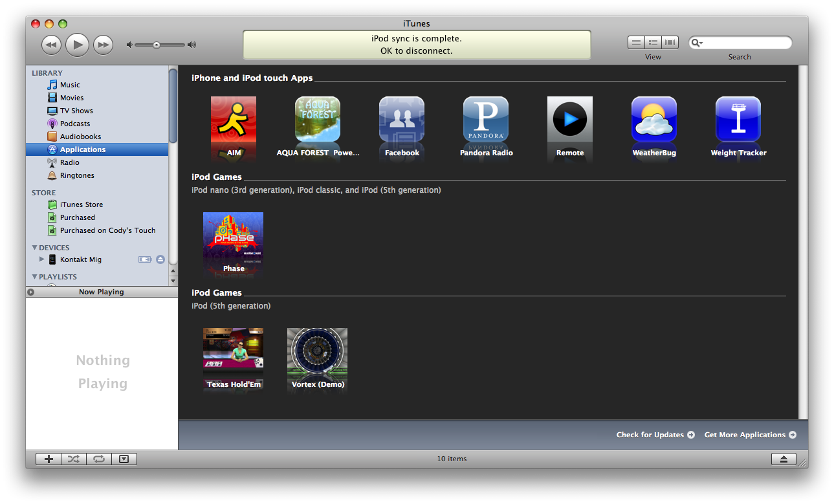The width and height of the screenshot is (834, 504).
Task: Select the WeatherBug app icon
Action: tap(654, 119)
